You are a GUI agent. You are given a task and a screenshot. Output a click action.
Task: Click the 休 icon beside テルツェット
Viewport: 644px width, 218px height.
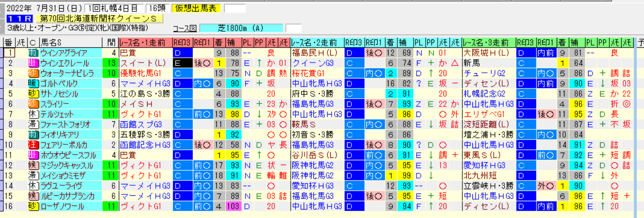[33, 115]
